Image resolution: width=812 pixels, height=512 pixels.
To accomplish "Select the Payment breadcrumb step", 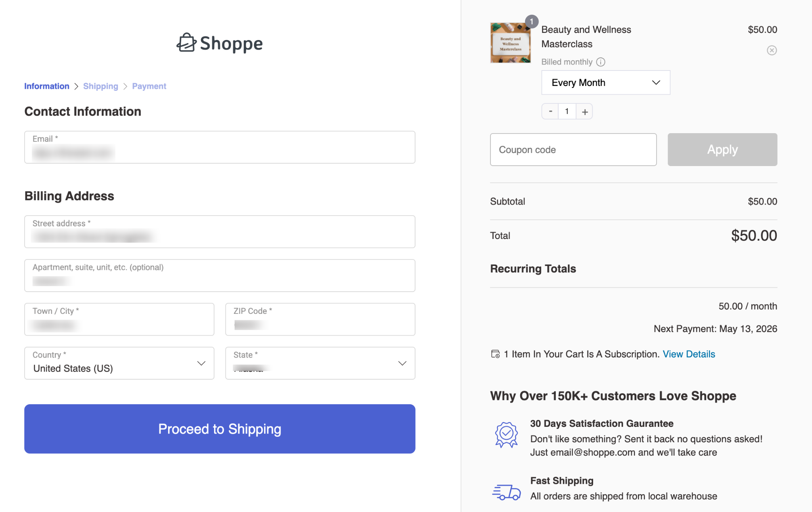I will (149, 86).
